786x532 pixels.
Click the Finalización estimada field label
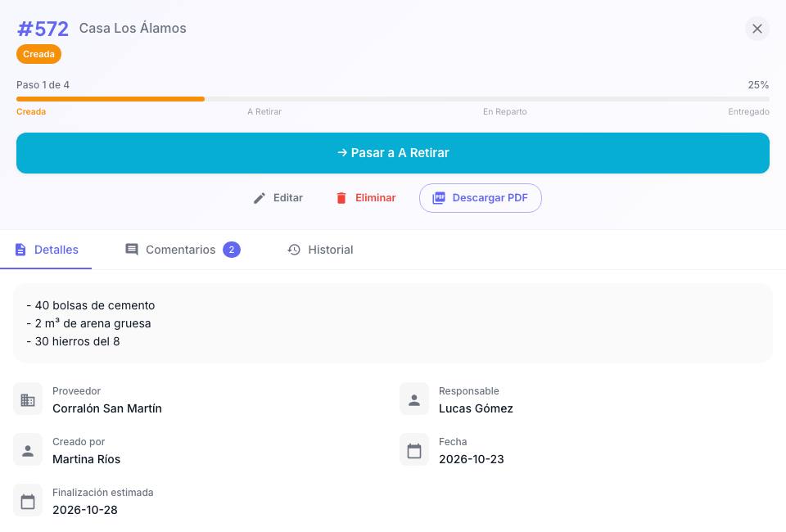coord(103,493)
